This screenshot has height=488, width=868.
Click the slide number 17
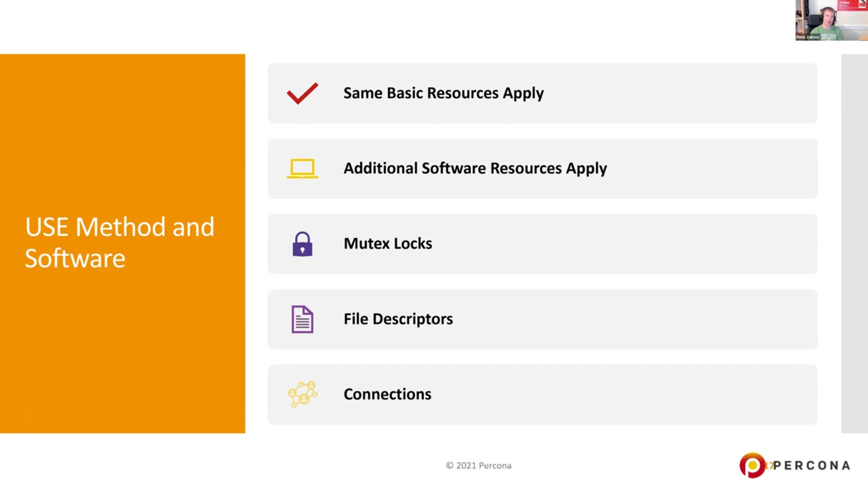point(769,465)
